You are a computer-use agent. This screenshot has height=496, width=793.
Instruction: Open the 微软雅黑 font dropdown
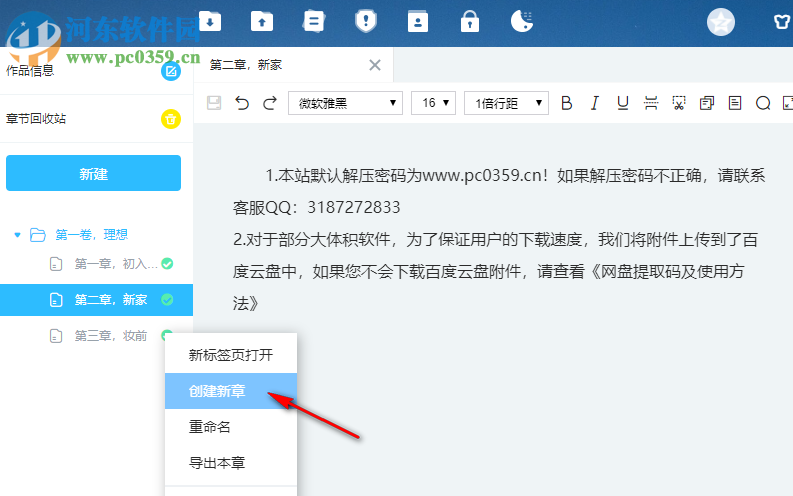(x=345, y=103)
